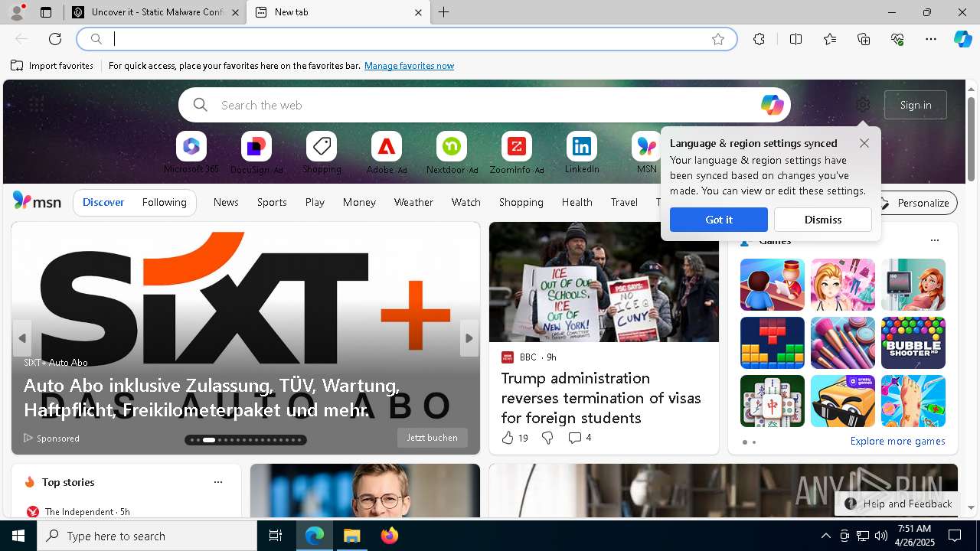Open the Extensions puzzle icon
Viewport: 980px width, 551px height.
click(x=759, y=39)
